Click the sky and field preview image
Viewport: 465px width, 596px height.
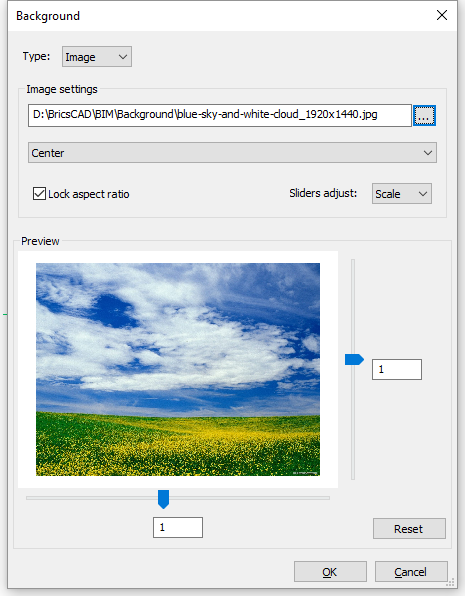click(x=178, y=369)
